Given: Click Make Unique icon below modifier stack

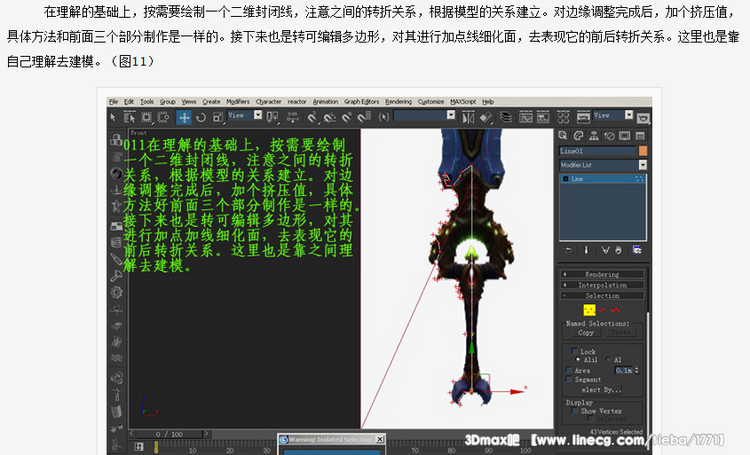Looking at the screenshot, I should [605, 250].
